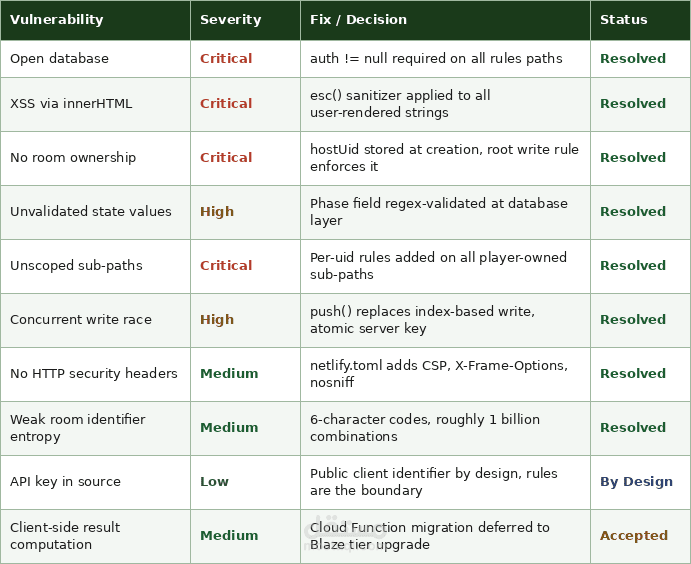Click the Fix / Decision column header
This screenshot has height=564, width=691.
click(x=358, y=20)
